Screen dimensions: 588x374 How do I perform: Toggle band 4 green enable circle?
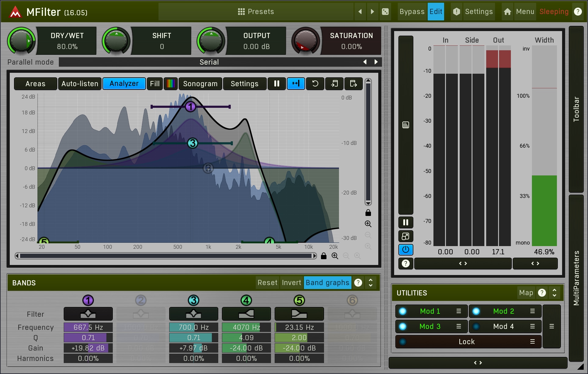[246, 300]
